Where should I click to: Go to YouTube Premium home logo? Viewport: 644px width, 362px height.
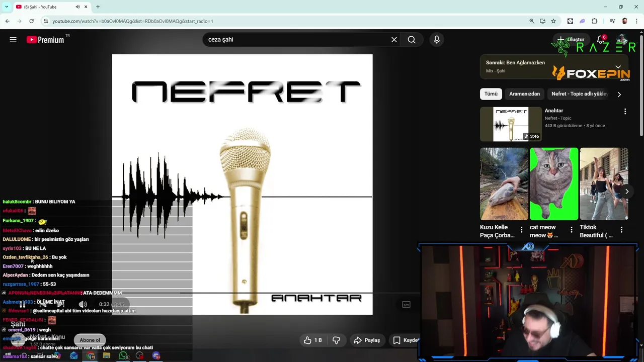click(x=45, y=40)
